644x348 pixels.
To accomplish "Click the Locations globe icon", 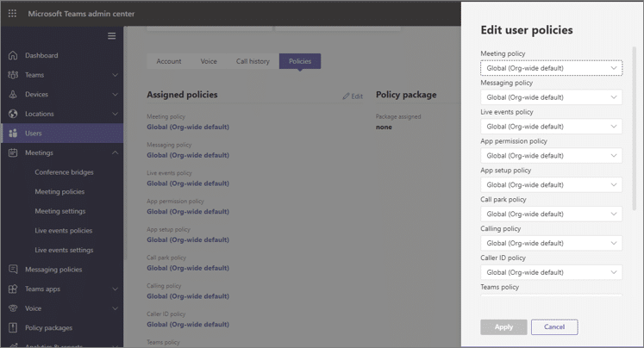I will coord(13,114).
